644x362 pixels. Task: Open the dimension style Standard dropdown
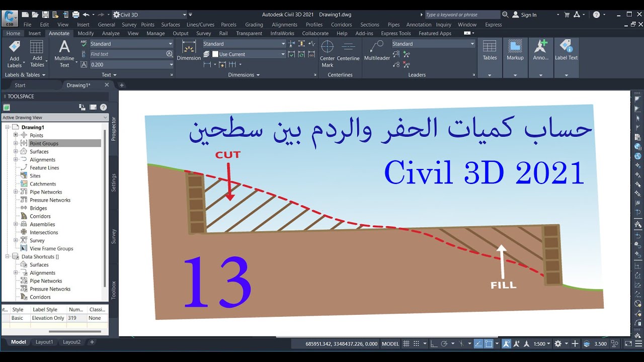244,44
